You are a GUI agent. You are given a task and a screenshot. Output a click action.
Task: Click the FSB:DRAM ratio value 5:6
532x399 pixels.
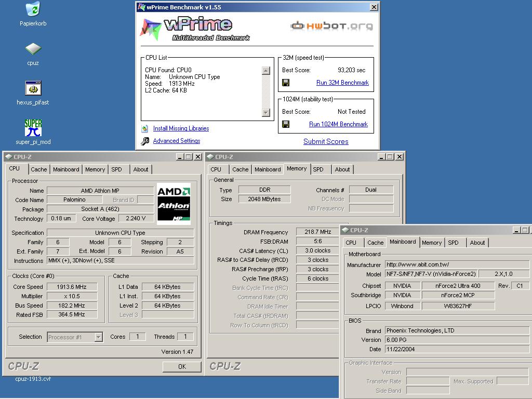(317, 241)
